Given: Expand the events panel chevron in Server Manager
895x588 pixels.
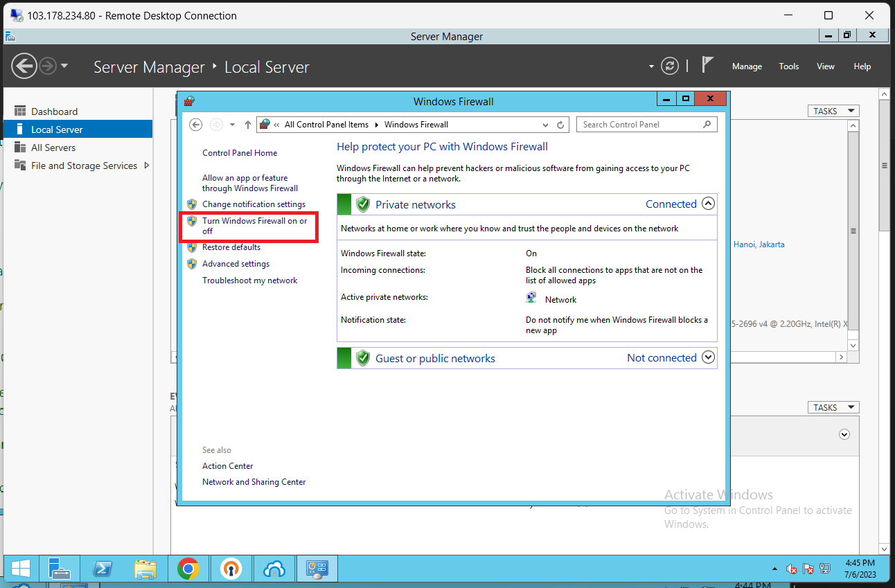Looking at the screenshot, I should (844, 434).
